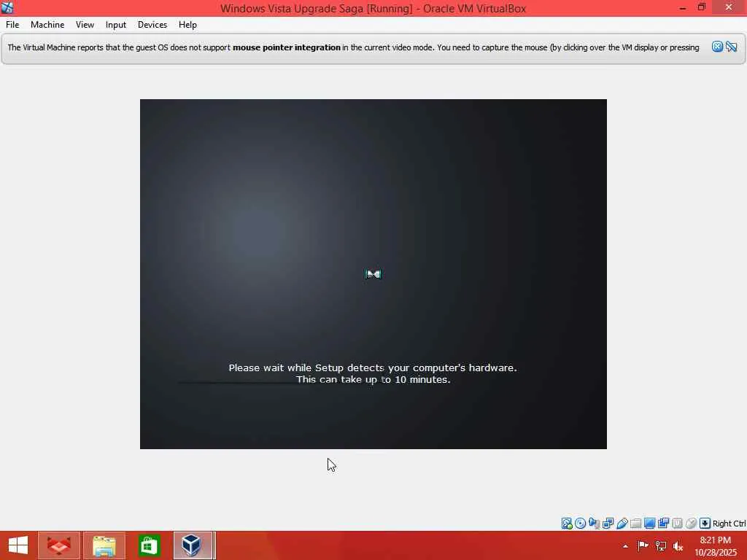Click the VirtualBox taskbar button
Image resolution: width=747 pixels, height=560 pixels.
(x=193, y=545)
